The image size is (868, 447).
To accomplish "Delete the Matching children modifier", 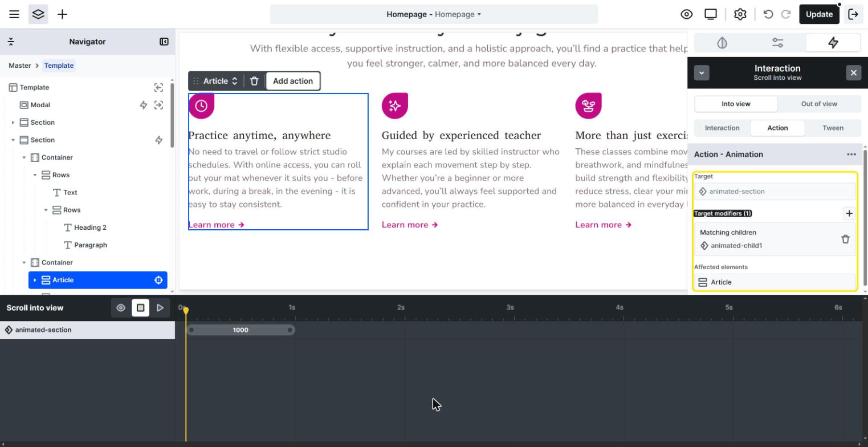I will point(846,239).
